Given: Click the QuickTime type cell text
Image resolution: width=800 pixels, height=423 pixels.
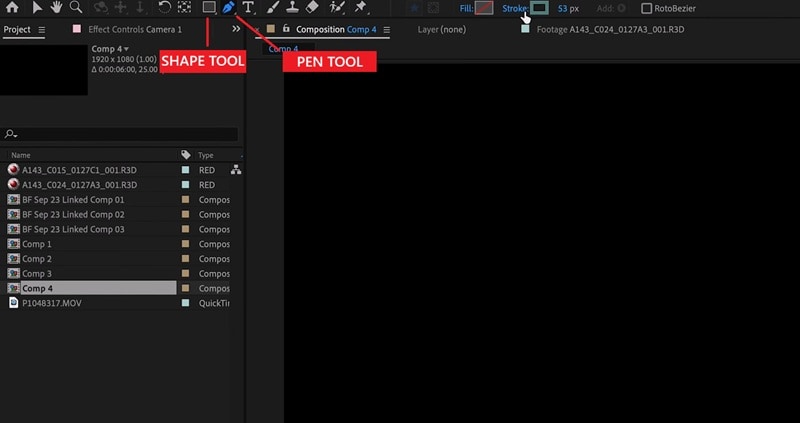Looking at the screenshot, I should click(214, 303).
